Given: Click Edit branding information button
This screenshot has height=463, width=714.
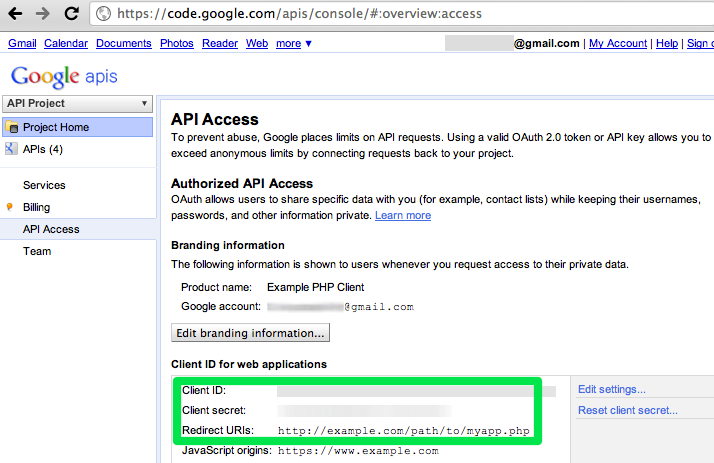Looking at the screenshot, I should [x=250, y=333].
